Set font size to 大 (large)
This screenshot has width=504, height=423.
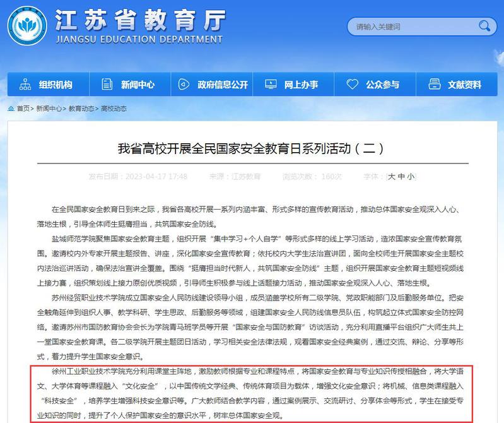(392, 177)
